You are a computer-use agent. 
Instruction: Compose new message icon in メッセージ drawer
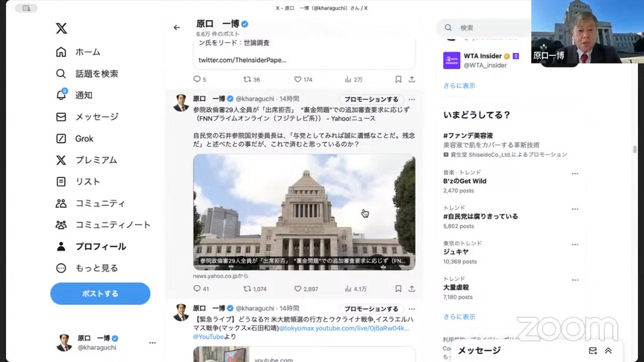point(592,351)
